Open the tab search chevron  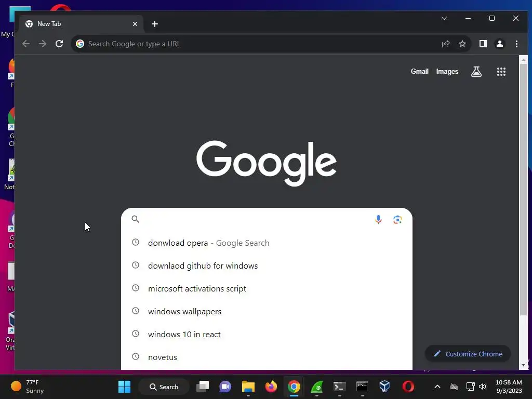444,18
